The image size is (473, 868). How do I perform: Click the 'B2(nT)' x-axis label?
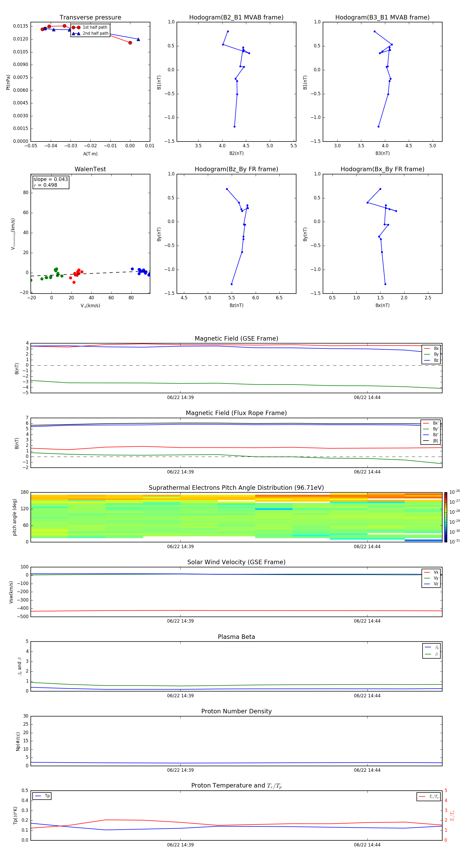[x=236, y=153]
